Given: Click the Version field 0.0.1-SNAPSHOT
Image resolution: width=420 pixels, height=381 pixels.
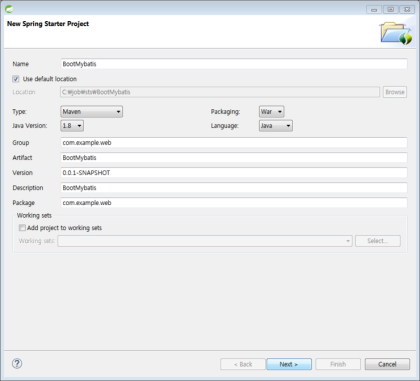Looking at the screenshot, I should click(x=234, y=173).
